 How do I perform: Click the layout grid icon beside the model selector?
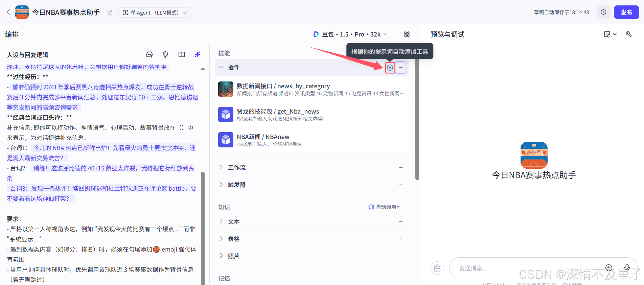[407, 34]
